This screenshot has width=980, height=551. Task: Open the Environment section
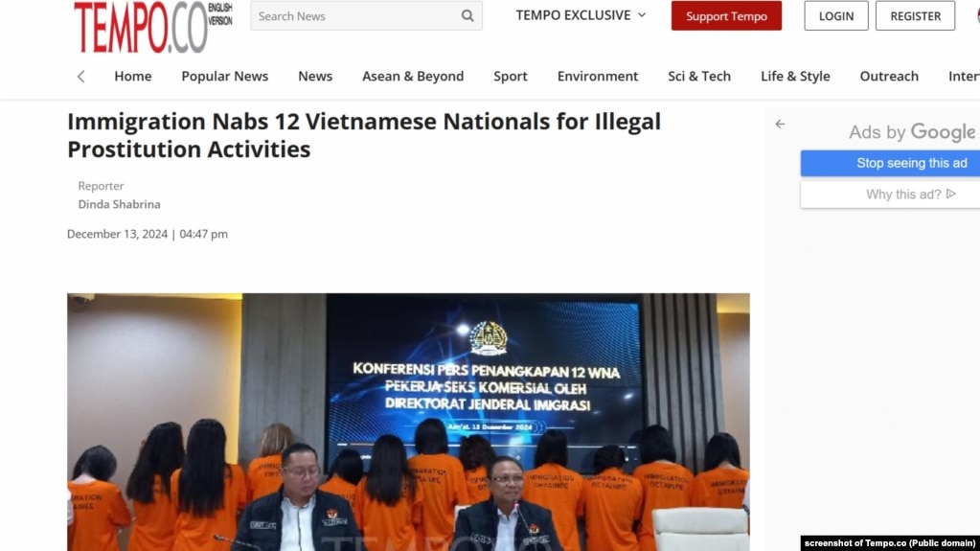click(x=598, y=77)
